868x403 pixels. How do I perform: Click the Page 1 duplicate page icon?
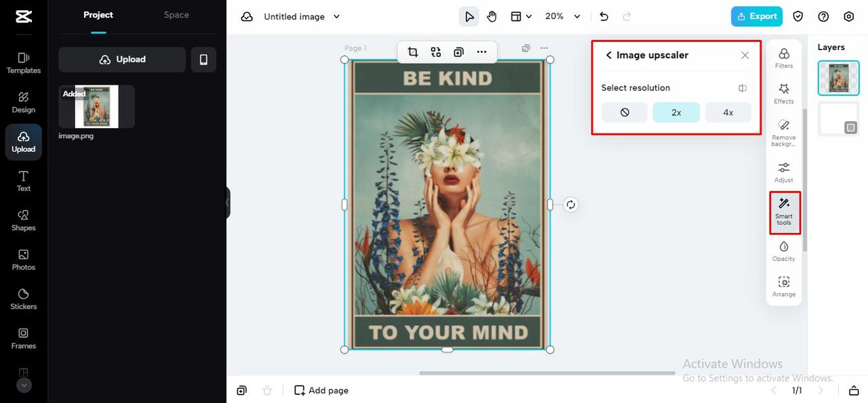pos(526,48)
